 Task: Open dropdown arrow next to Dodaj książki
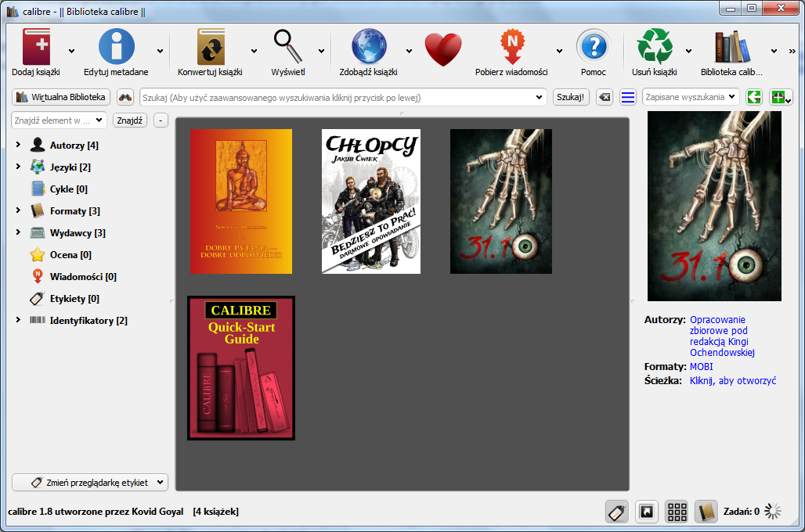[71, 51]
